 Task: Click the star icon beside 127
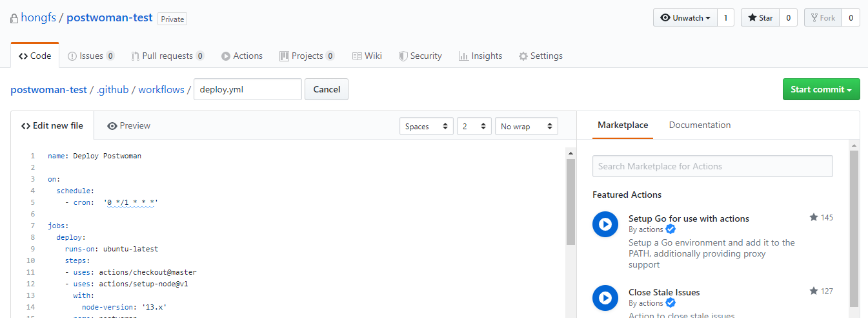click(814, 291)
